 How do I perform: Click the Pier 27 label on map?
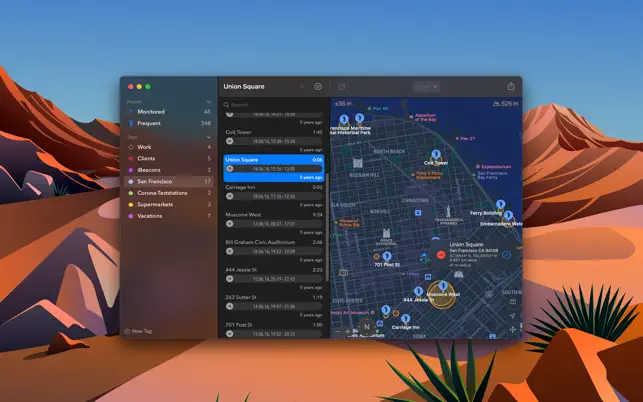pos(467,139)
